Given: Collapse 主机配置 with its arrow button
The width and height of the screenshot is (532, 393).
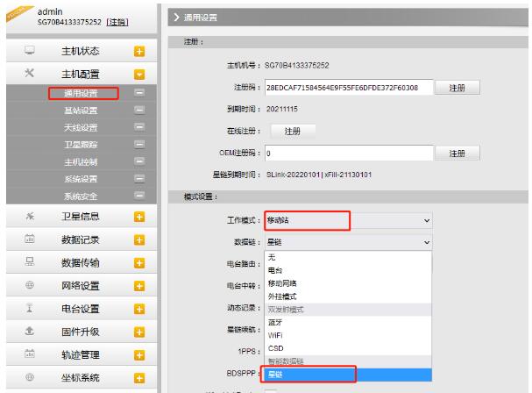Looking at the screenshot, I should (x=139, y=75).
